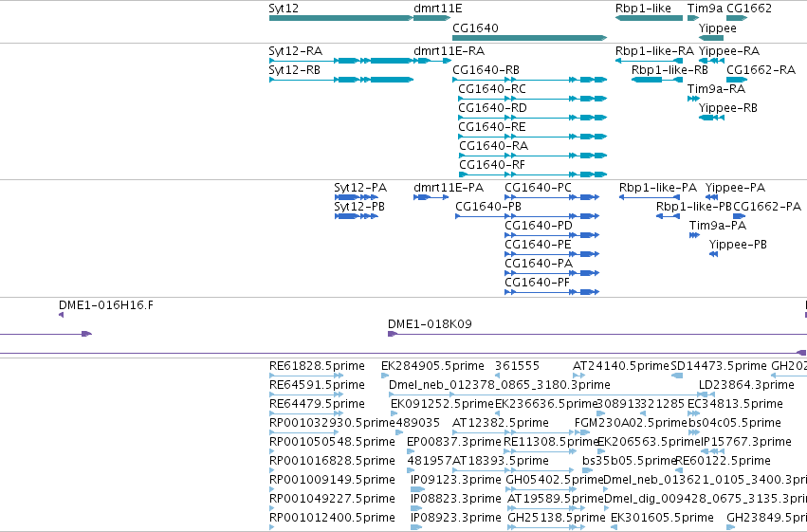
Task: Click the EK301605.5prime EST
Action: (x=614, y=527)
